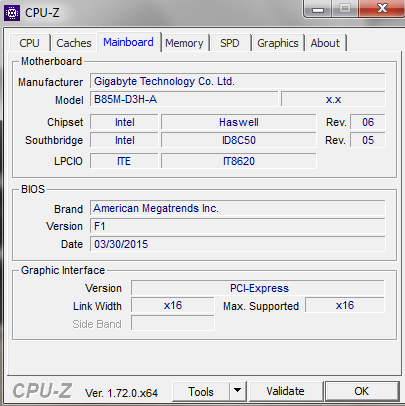Select the Mainboard tab
Image resolution: width=405 pixels, height=406 pixels.
[128, 42]
